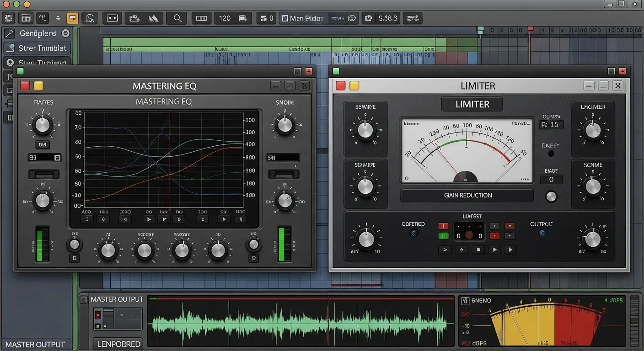Viewport: 644px width, 351px height.
Task: Open the panel layout icon in top toolbar
Action: click(x=26, y=18)
